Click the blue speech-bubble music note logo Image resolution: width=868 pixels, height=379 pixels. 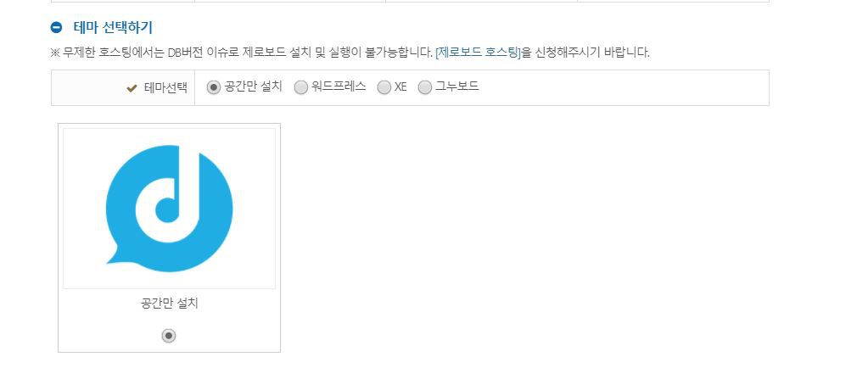[x=170, y=209]
